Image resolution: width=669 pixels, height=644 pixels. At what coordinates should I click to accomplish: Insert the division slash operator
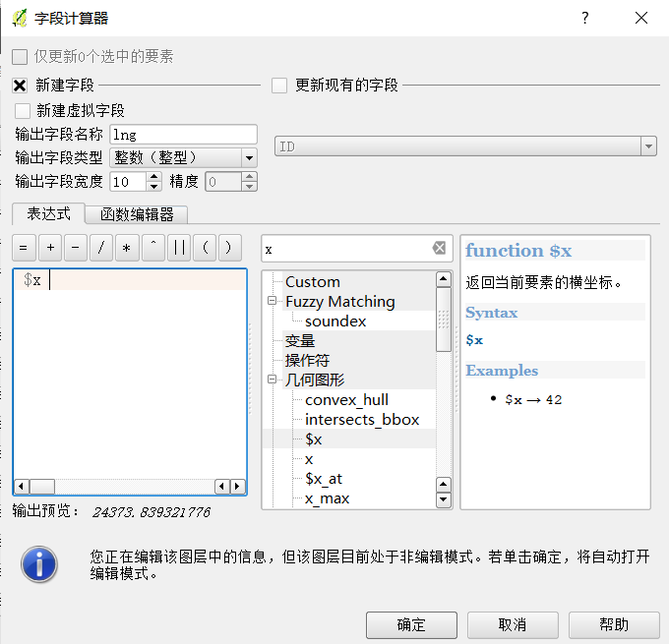tap(101, 248)
